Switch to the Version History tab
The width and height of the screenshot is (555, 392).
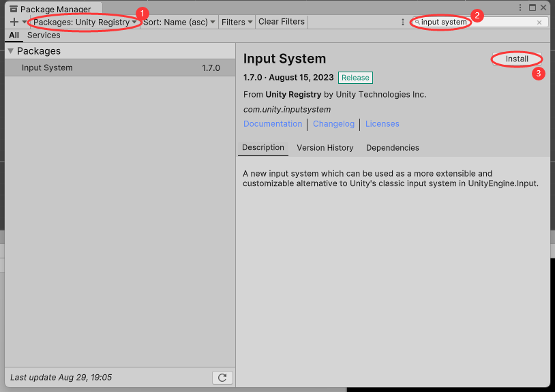325,147
